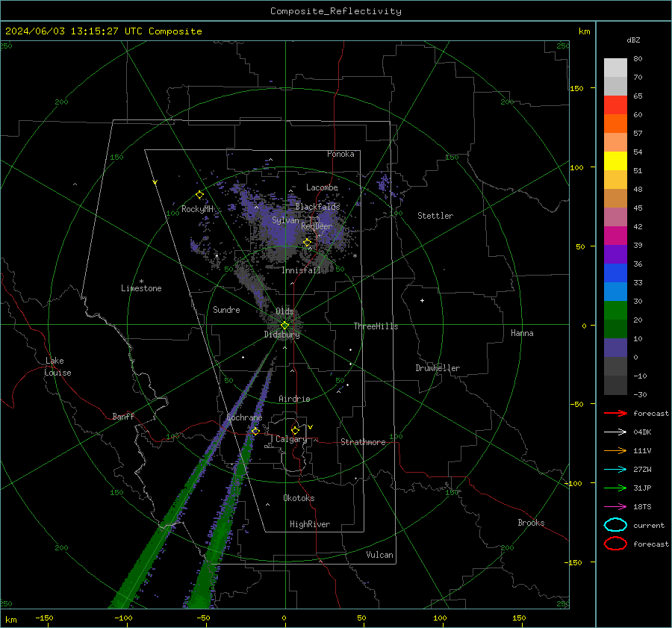Viewport: 672px width, 628px height.
Task: Click the Airdrie label
Action: point(294,399)
